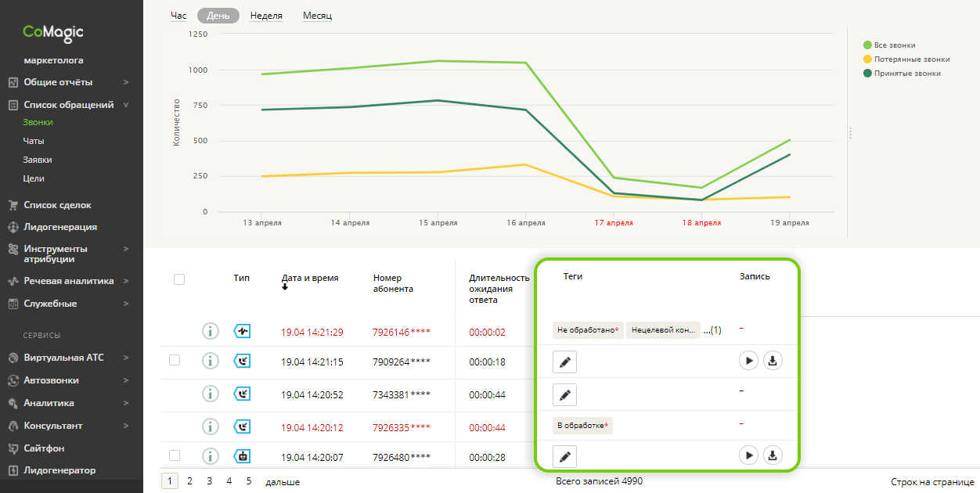
Task: Open info for call 19.04 14:21:15
Action: click(x=210, y=362)
